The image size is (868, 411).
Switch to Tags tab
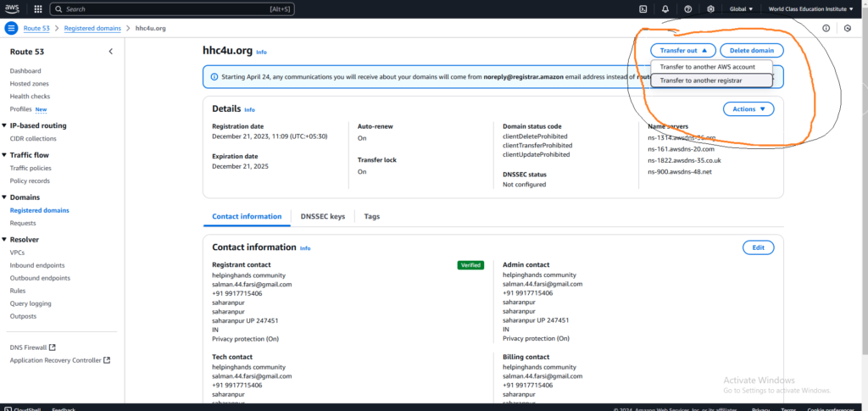[372, 216]
